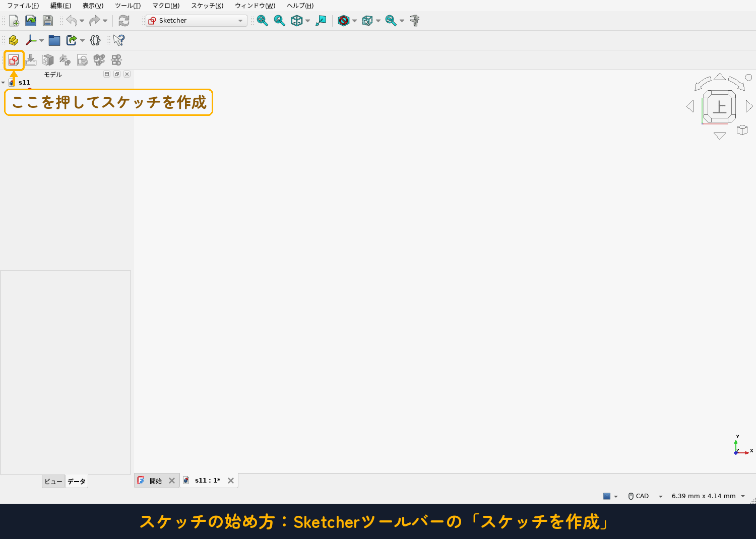Open the ヘルプ(H) menu
Viewport: 756px width, 539px height.
tap(300, 6)
